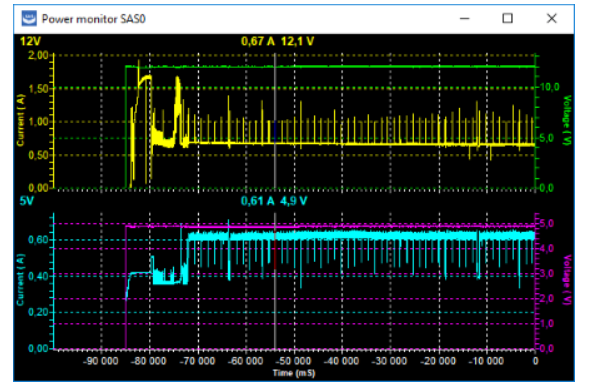
Task: Maximize the Power monitor SAS0 window
Action: pos(508,18)
